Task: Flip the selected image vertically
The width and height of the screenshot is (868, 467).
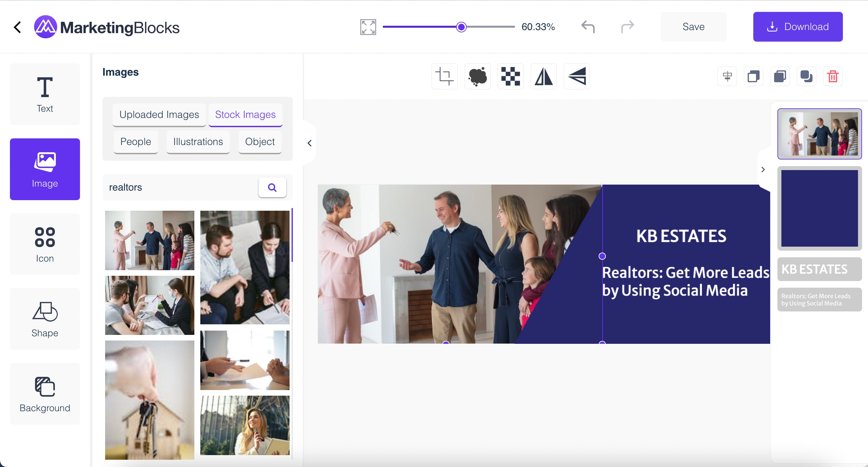Action: coord(576,76)
